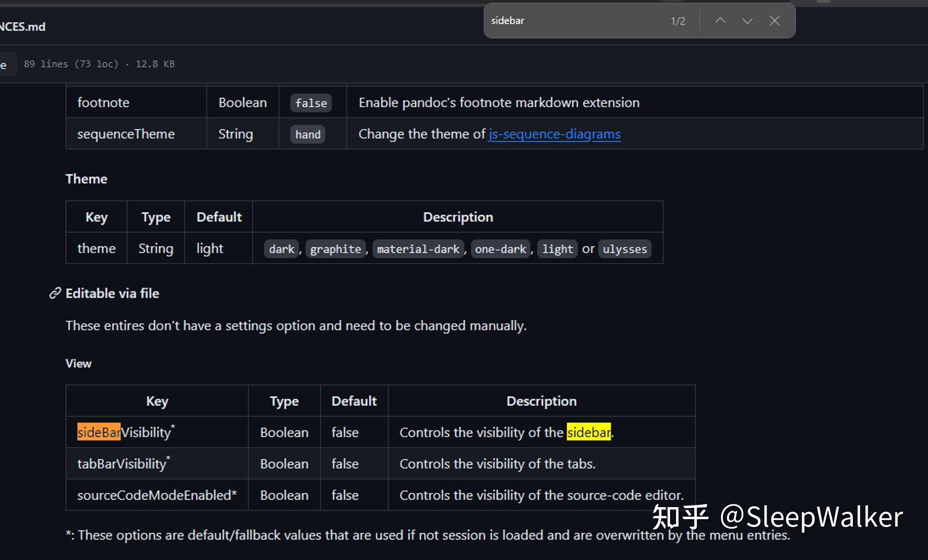Jump to next search match with down chevron
This screenshot has height=560, width=928.
[747, 20]
